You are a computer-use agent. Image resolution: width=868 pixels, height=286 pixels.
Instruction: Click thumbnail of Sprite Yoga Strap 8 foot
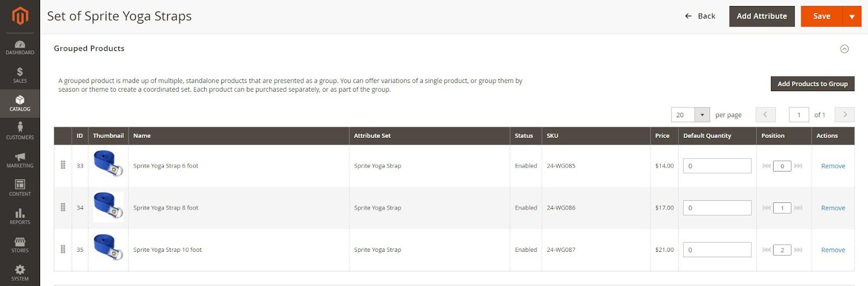108,207
